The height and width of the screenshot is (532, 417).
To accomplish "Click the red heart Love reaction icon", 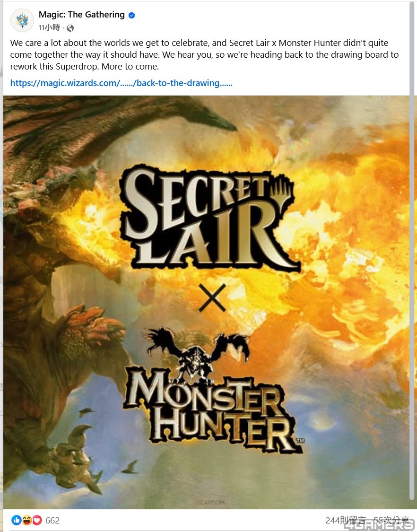I will [37, 520].
